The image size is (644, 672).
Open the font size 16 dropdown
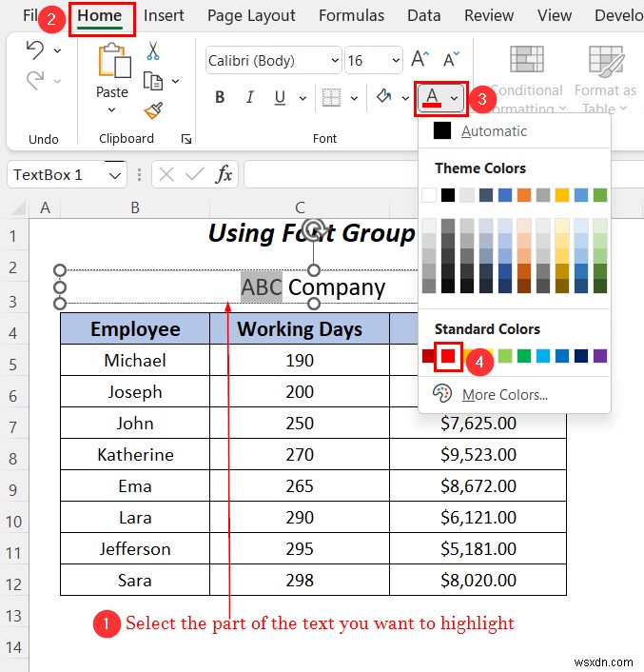pyautogui.click(x=396, y=60)
